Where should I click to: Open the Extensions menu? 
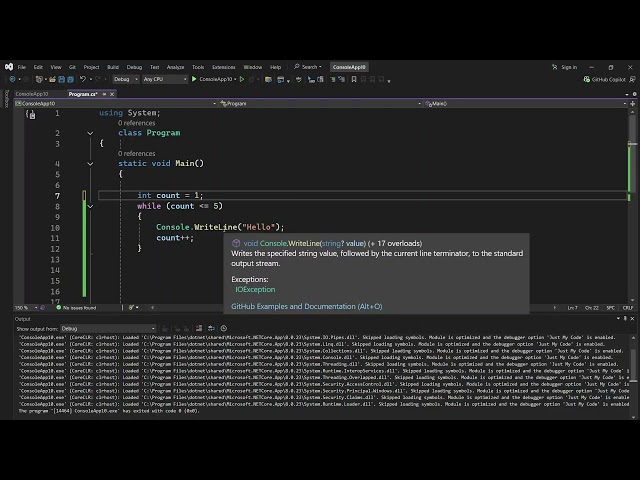coord(224,67)
